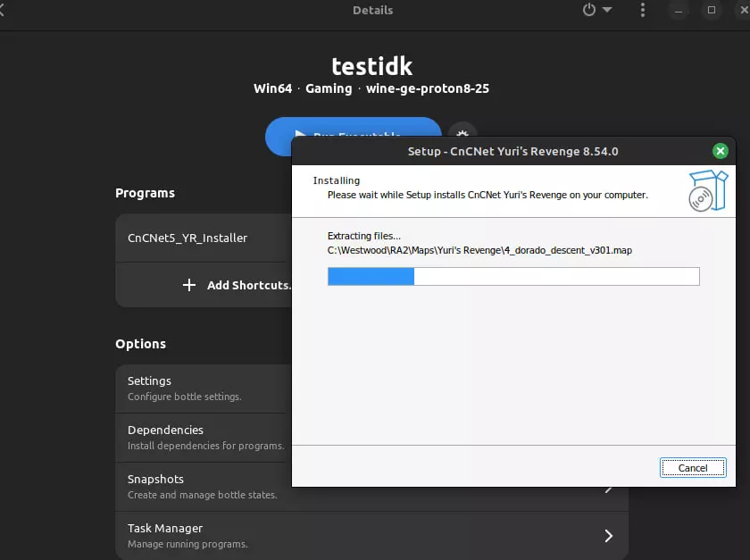Expand the power menu dropdown arrow
The height and width of the screenshot is (560, 750).
607,10
